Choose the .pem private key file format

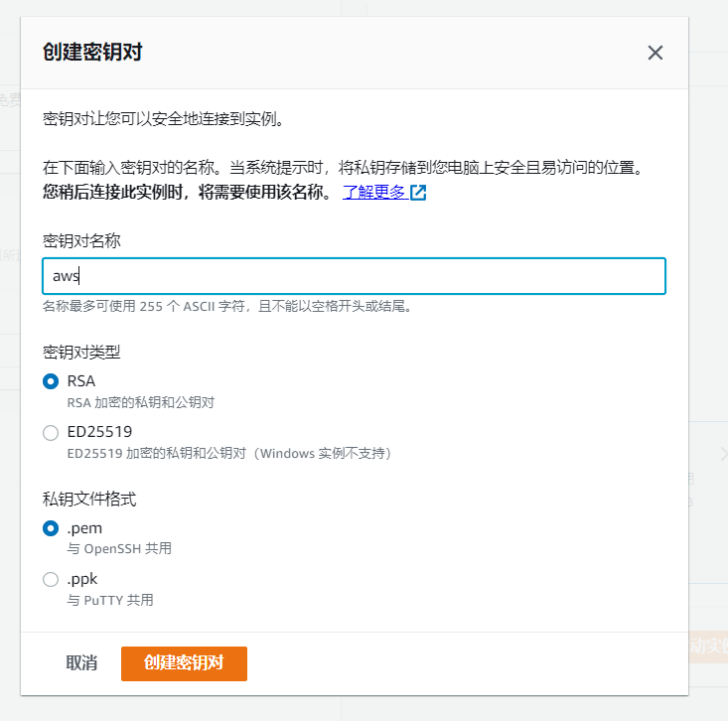(x=51, y=528)
